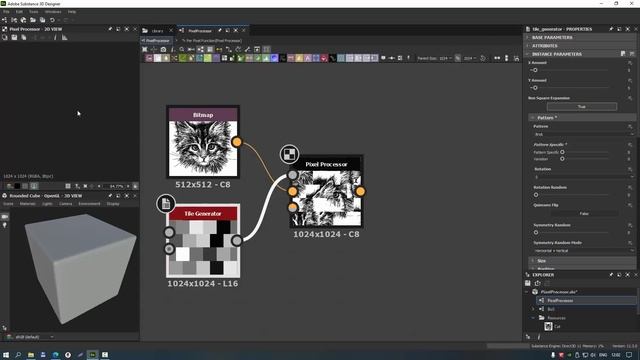Open the Environment menu in 3D view

(89, 204)
